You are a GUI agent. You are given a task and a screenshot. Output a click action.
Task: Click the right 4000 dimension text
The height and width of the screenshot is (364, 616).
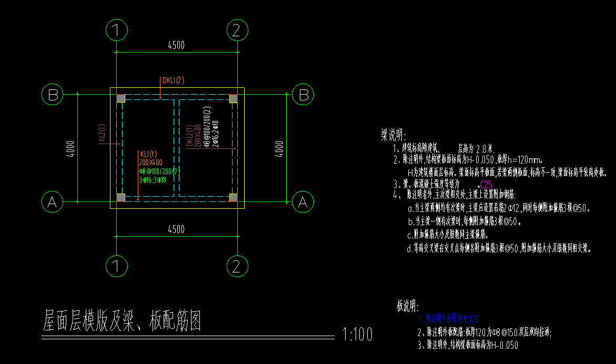pos(279,149)
